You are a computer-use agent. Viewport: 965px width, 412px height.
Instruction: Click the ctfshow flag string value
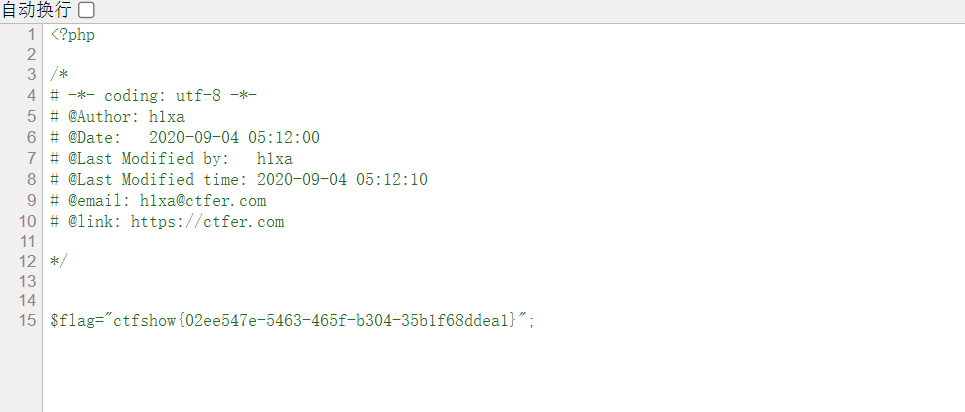(315, 321)
